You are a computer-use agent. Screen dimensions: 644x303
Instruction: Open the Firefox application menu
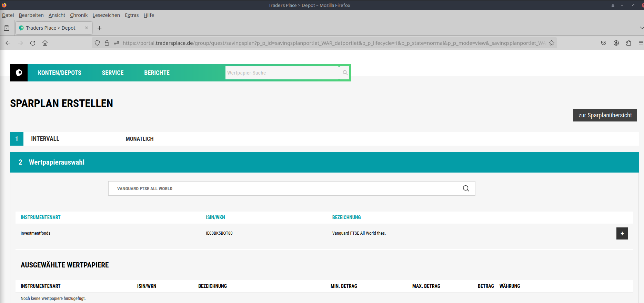point(641,43)
